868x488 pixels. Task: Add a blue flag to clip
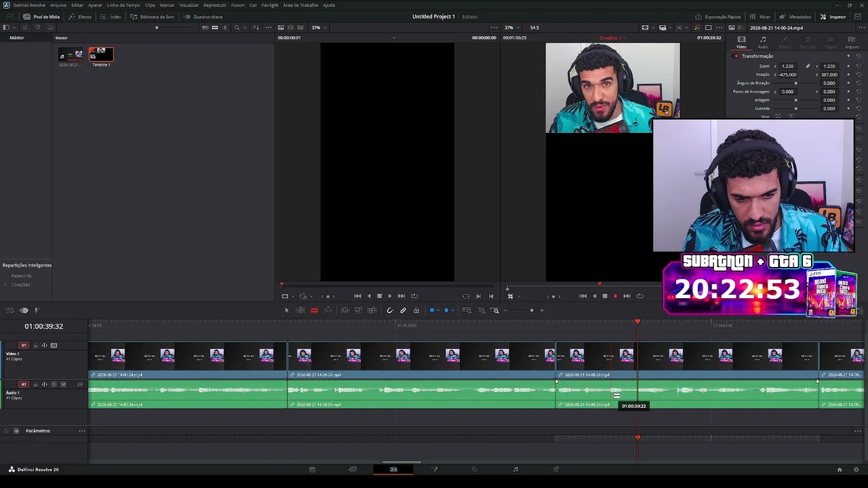431,310
